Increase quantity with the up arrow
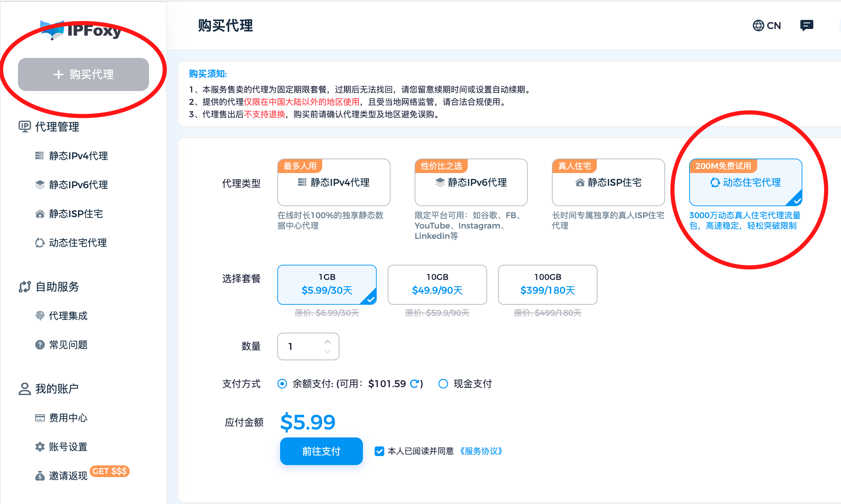Screen dimensions: 841x504 pos(328,342)
